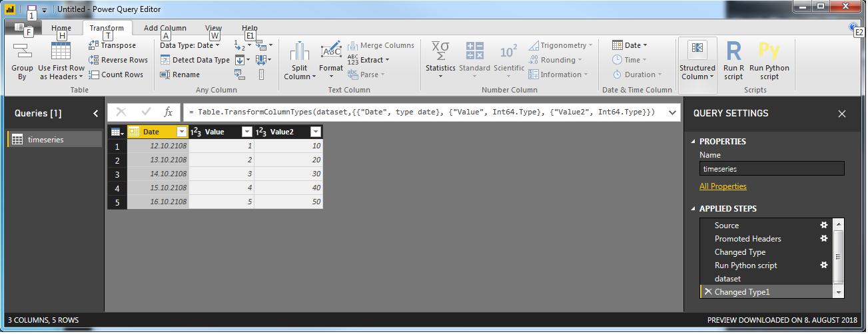Screen dimensions: 868x334
Task: Select row number 5 header
Action: coord(117,202)
